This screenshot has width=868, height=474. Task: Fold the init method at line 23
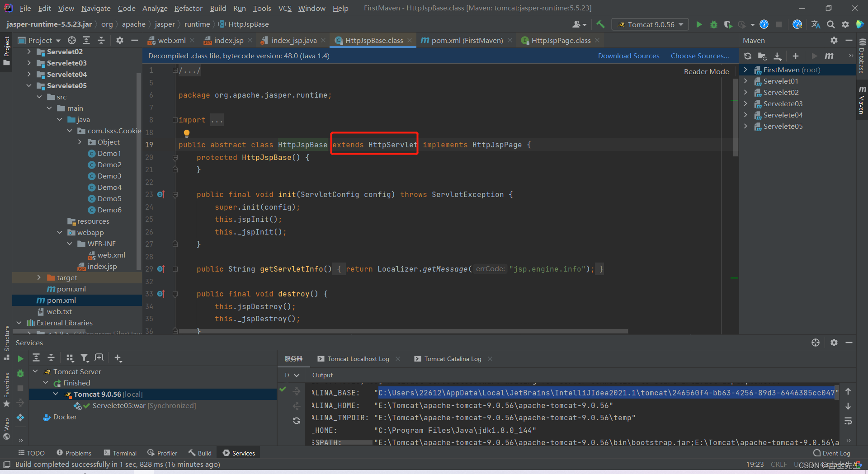click(x=175, y=194)
